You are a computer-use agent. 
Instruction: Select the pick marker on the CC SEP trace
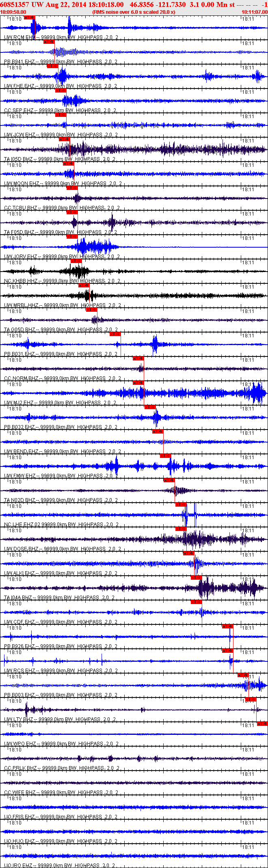61,91
